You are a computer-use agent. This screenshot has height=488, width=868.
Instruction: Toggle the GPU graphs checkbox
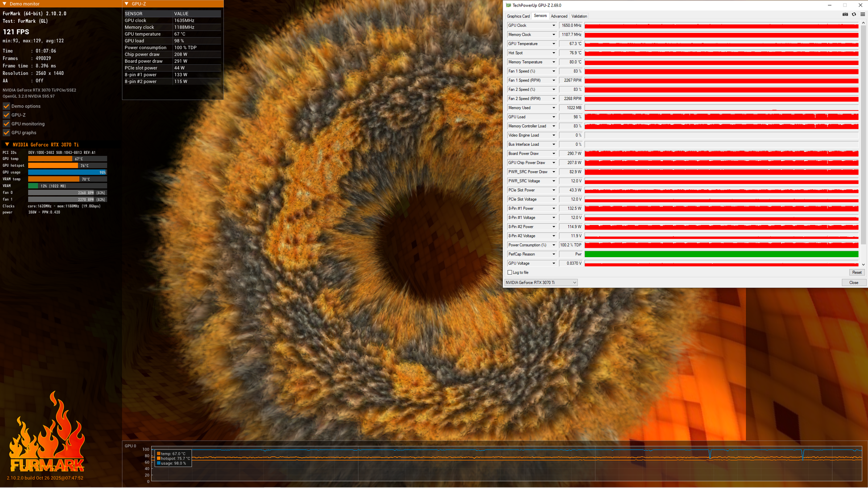click(x=6, y=133)
